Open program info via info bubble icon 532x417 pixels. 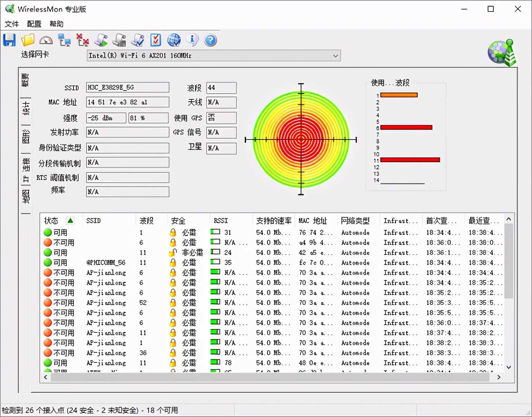(x=192, y=40)
